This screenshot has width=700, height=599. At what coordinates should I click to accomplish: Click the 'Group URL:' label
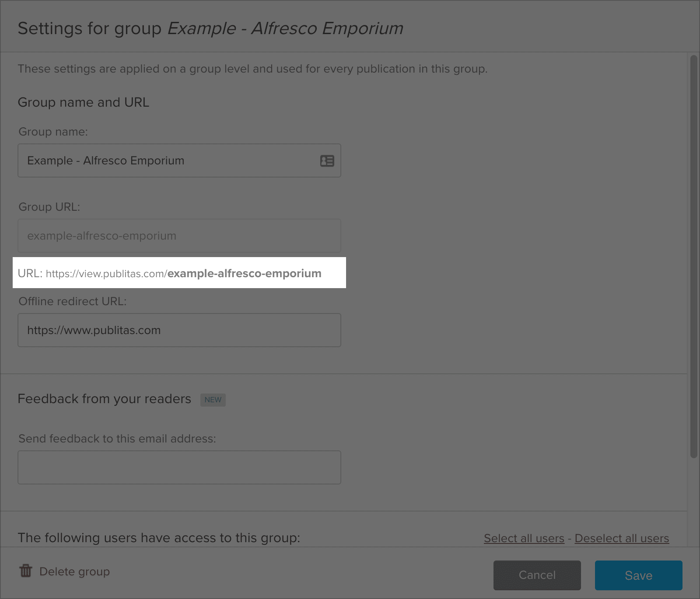[49, 207]
